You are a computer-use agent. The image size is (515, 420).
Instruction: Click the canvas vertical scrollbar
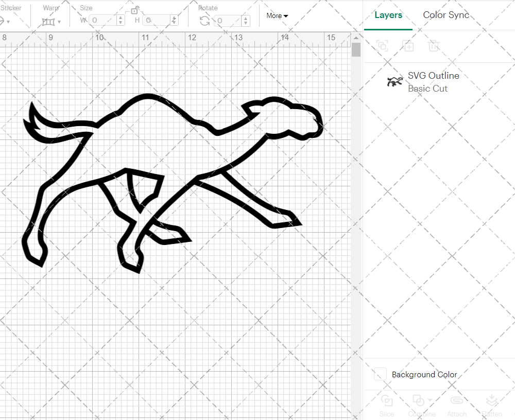coord(355,49)
